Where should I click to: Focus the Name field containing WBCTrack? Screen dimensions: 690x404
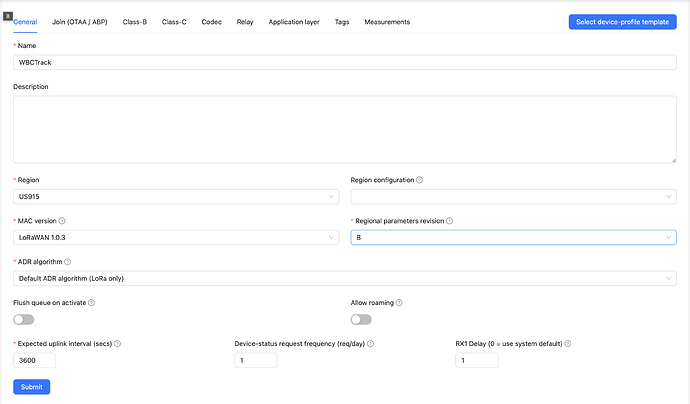[344, 62]
